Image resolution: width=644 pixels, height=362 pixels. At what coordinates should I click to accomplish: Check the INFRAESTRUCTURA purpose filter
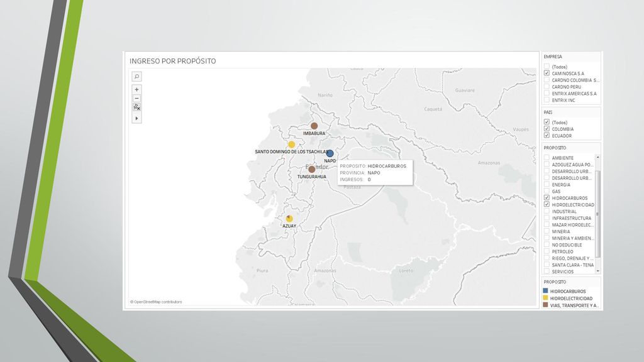[x=547, y=218]
